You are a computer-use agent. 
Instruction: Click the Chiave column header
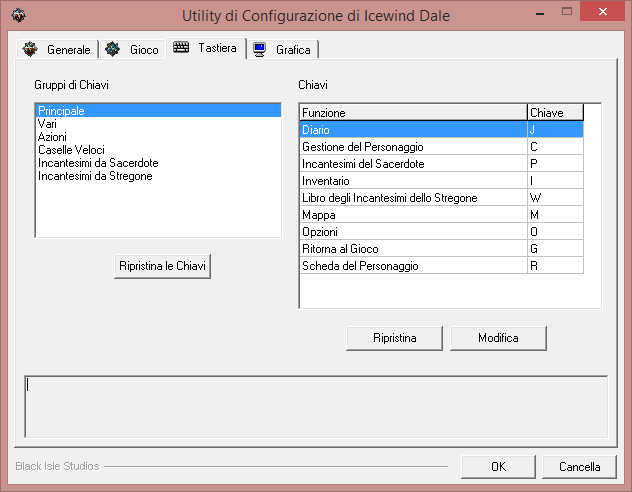(x=555, y=112)
